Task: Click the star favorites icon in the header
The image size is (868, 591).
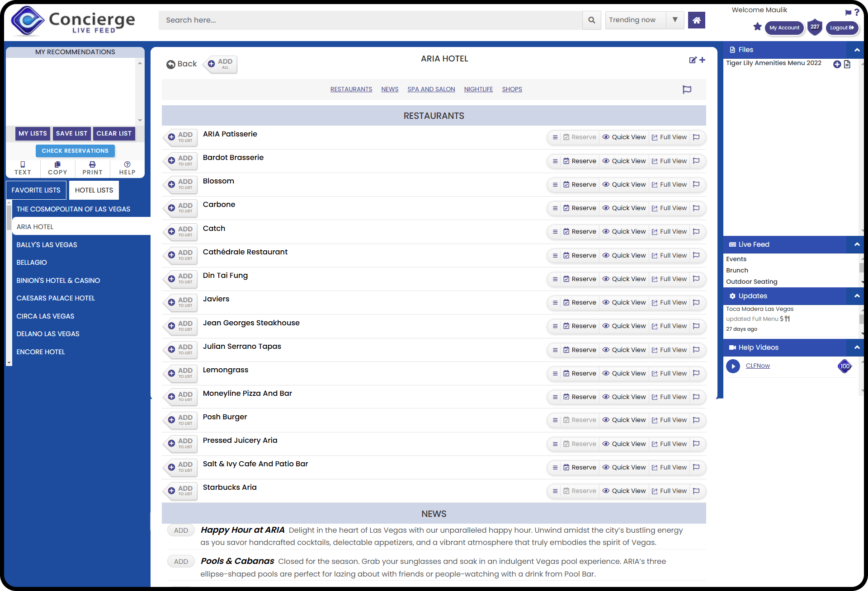Action: coord(757,27)
